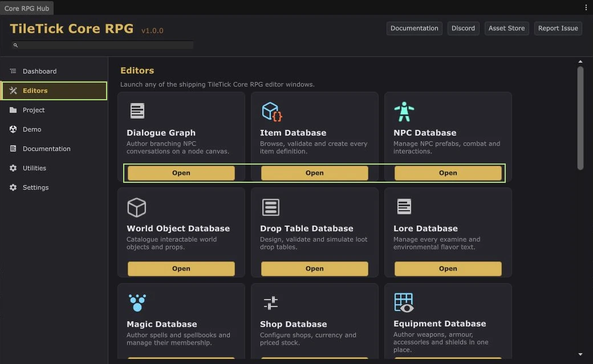Open the Drop Table Database editor
Image resolution: width=593 pixels, height=364 pixels.
coord(314,268)
